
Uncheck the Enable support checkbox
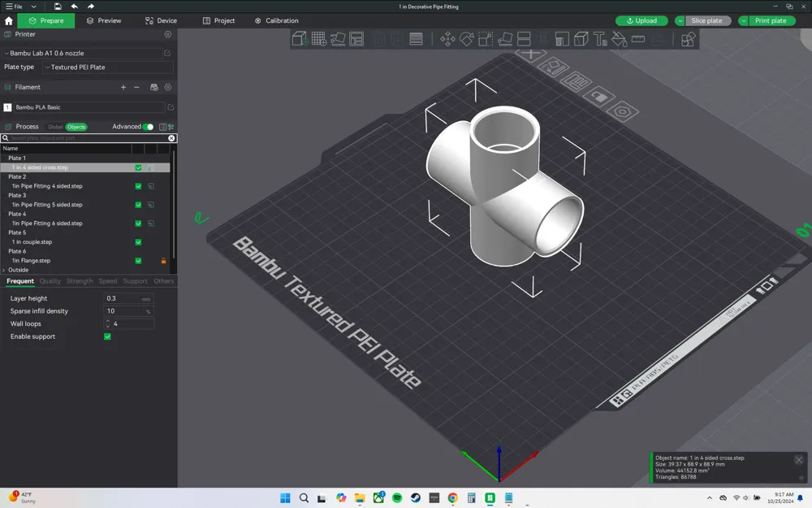pos(106,336)
